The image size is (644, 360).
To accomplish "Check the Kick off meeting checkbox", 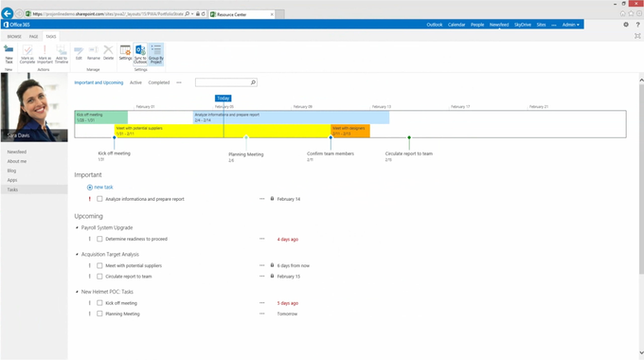I will pos(99,303).
